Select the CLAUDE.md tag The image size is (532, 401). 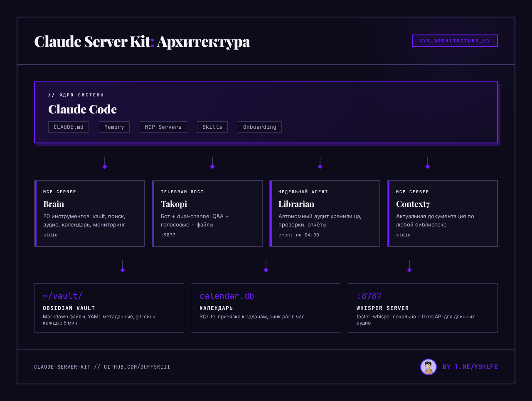pyautogui.click(x=69, y=127)
